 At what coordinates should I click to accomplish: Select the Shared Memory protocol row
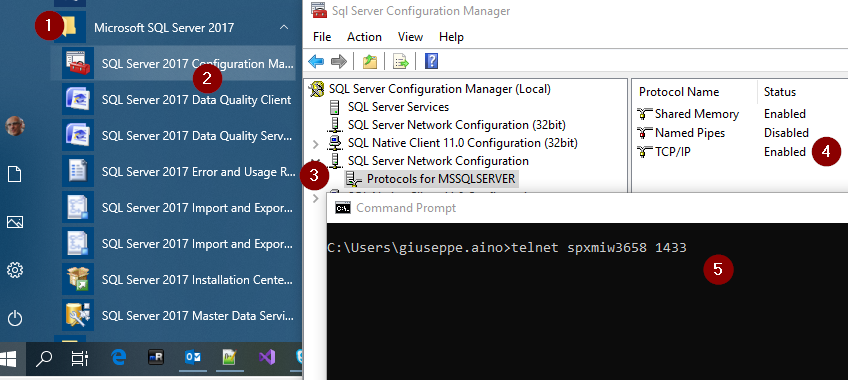[697, 114]
